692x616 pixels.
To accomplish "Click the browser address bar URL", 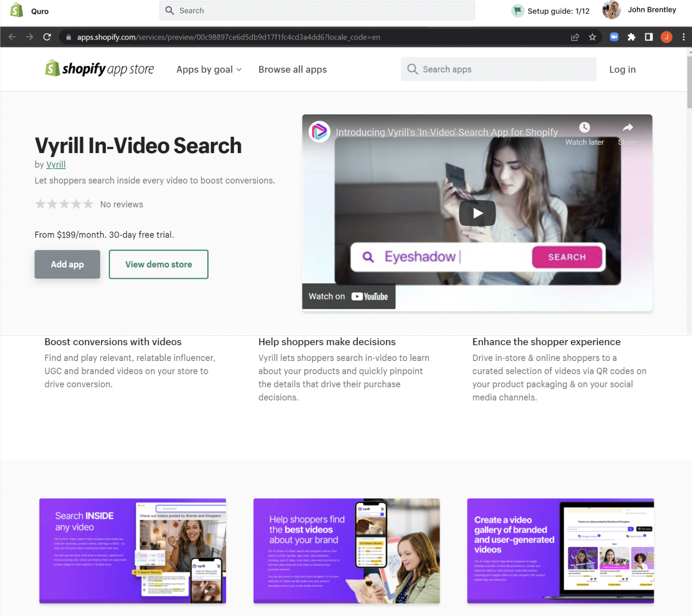I will tap(229, 37).
